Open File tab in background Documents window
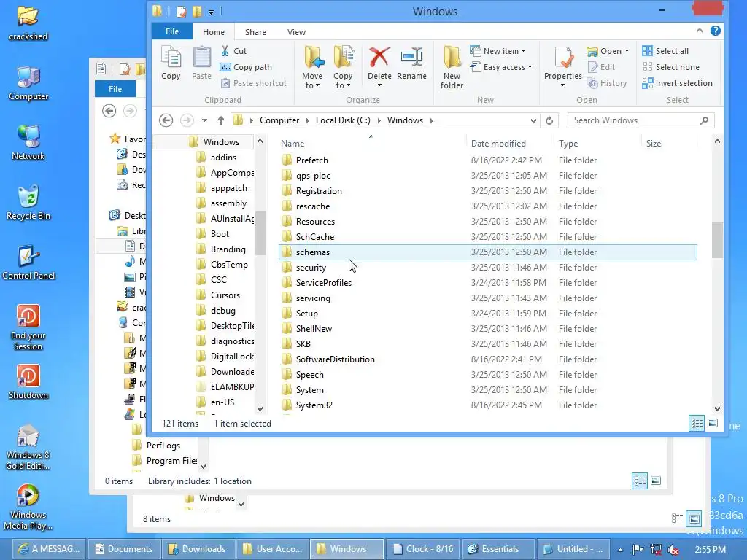Image resolution: width=747 pixels, height=560 pixels. click(115, 88)
